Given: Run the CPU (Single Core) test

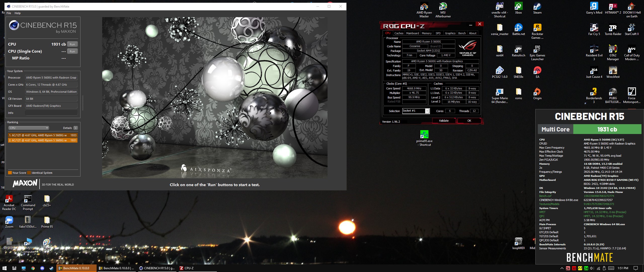Looking at the screenshot, I should (72, 51).
